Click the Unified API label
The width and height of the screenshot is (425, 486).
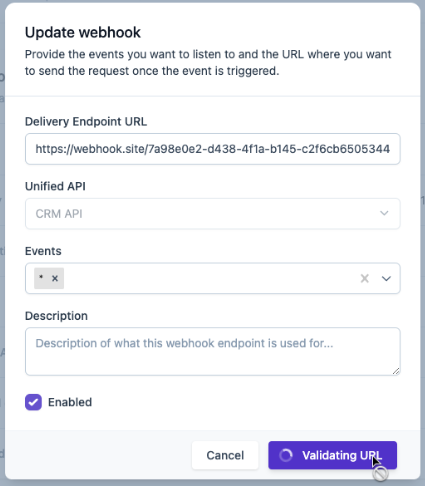point(55,186)
